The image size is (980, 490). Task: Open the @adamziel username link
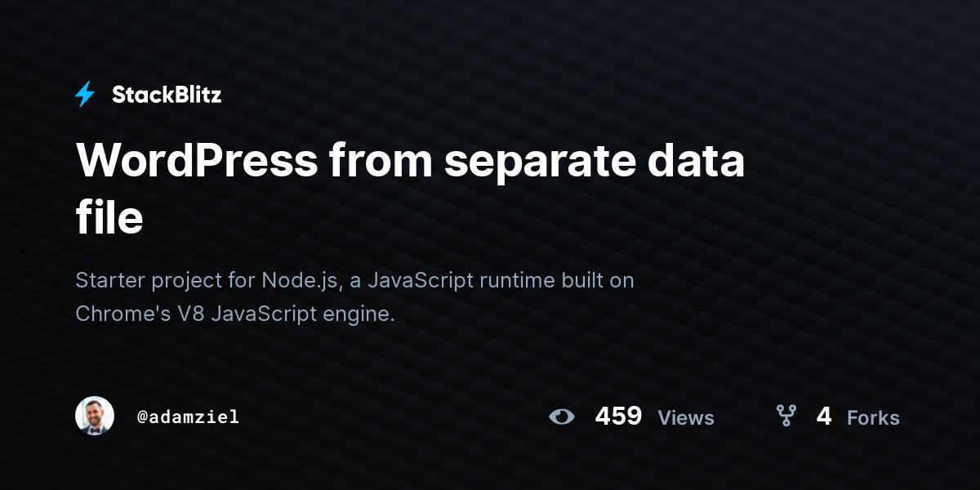click(189, 417)
